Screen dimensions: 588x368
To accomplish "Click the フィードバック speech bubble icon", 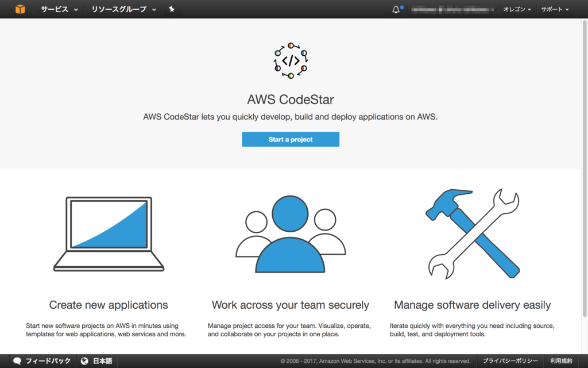I will click(17, 361).
